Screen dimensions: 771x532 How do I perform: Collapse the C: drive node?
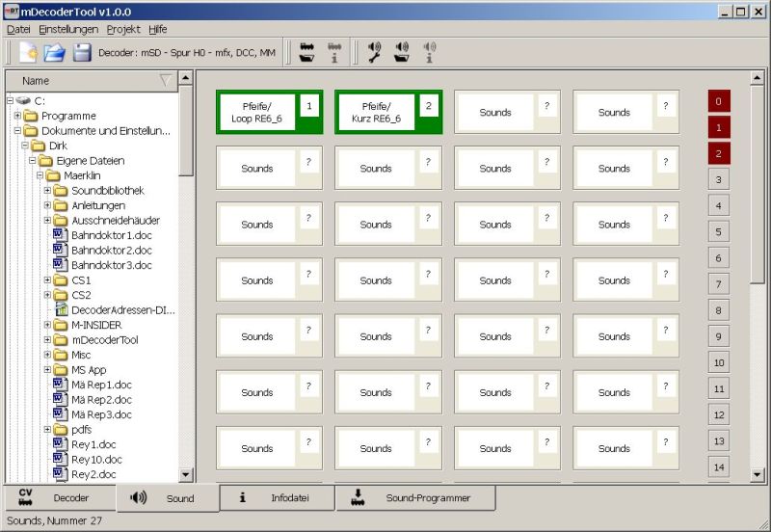10,101
